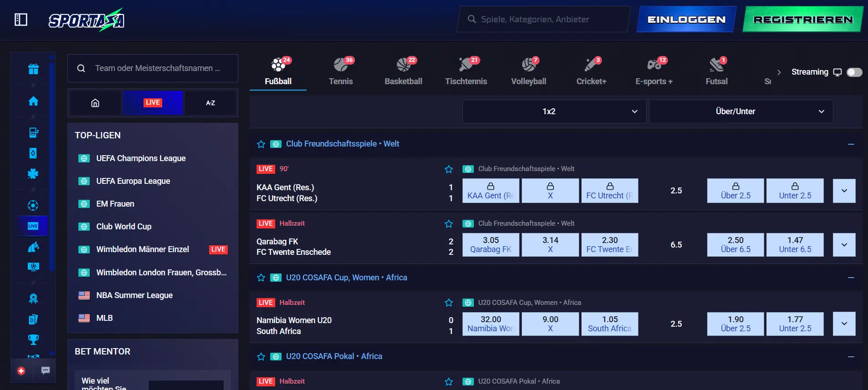868x390 pixels.
Task: Collapse the Club Freundschaftsspiele Welt section
Action: coord(851,144)
